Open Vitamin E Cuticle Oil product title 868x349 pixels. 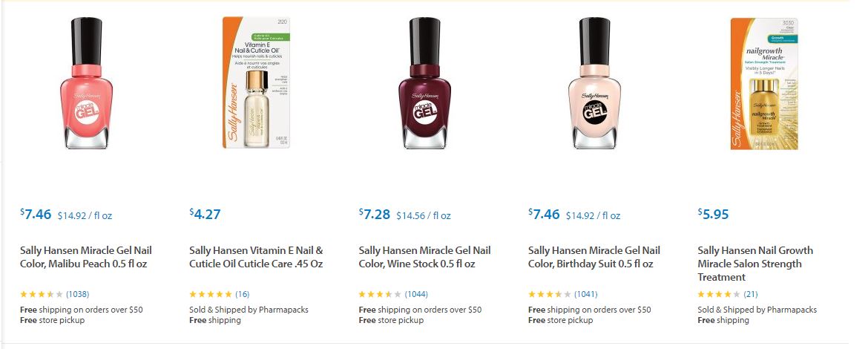(256, 257)
